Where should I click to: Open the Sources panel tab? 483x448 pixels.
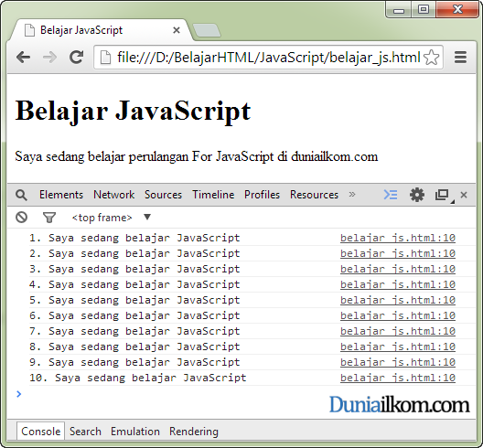163,195
